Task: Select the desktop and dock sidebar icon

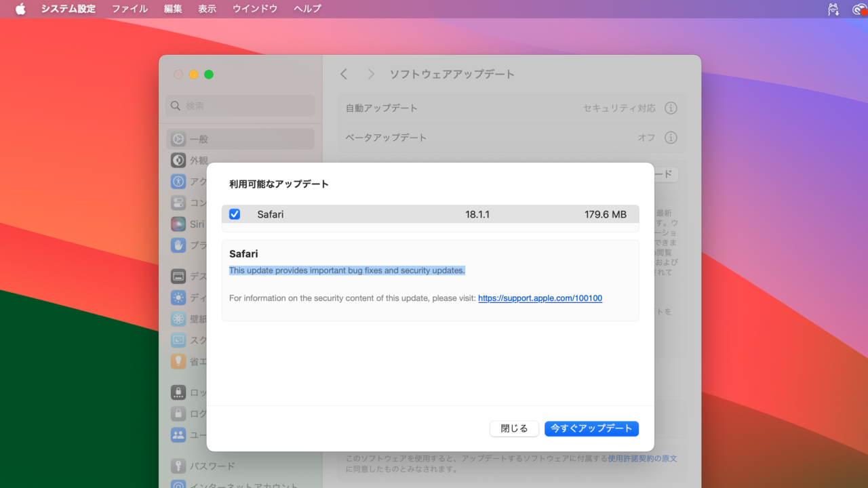Action: [178, 277]
